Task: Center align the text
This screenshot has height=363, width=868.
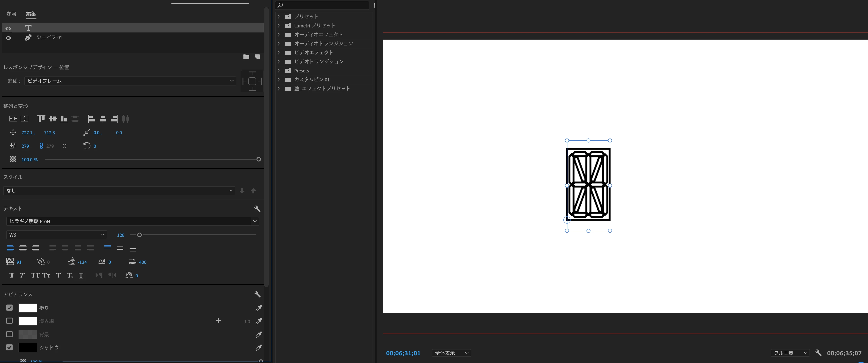Action: coord(23,249)
